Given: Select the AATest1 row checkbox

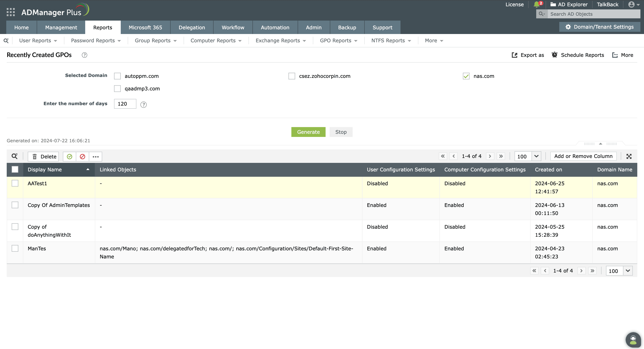Looking at the screenshot, I should 15,183.
